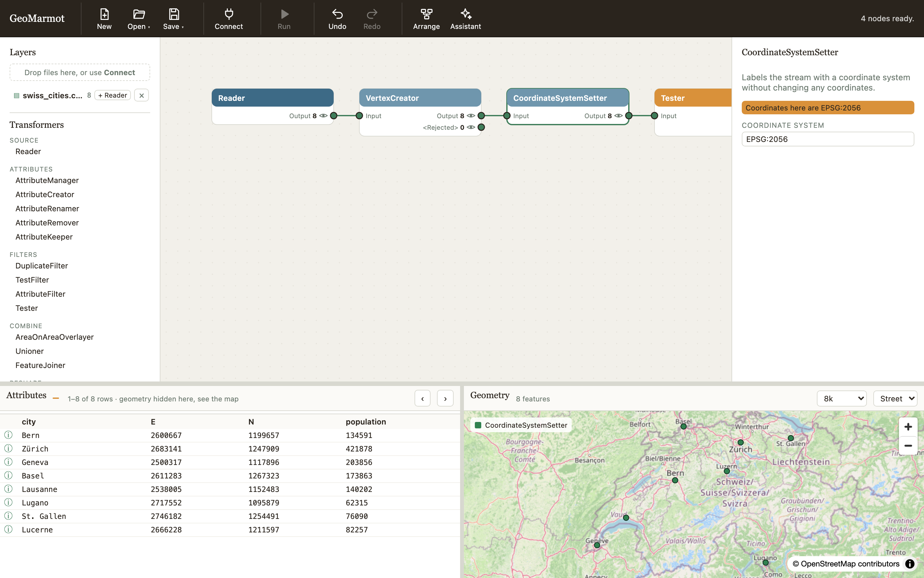Click the Coordinate System input field
924x578 pixels.
[x=827, y=139]
